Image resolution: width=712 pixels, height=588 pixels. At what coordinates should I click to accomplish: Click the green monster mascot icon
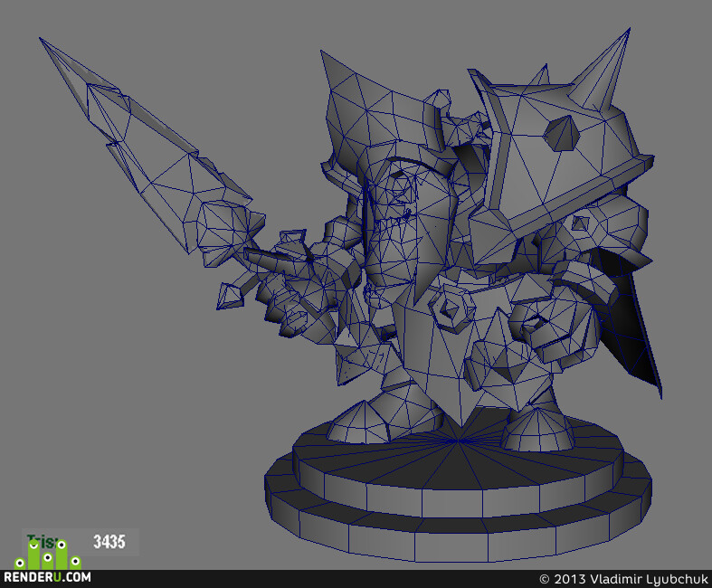tap(48, 555)
